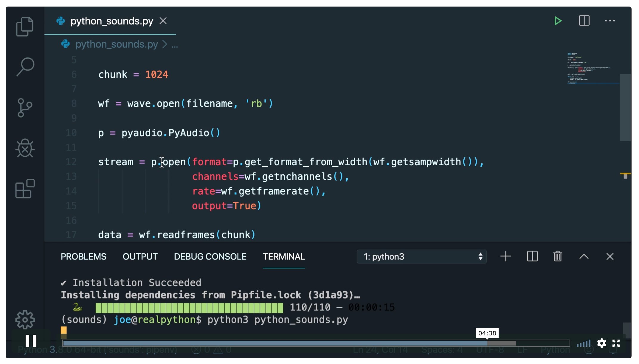The height and width of the screenshot is (364, 639).
Task: Open the Explorer files icon in activity bar
Action: tap(25, 27)
